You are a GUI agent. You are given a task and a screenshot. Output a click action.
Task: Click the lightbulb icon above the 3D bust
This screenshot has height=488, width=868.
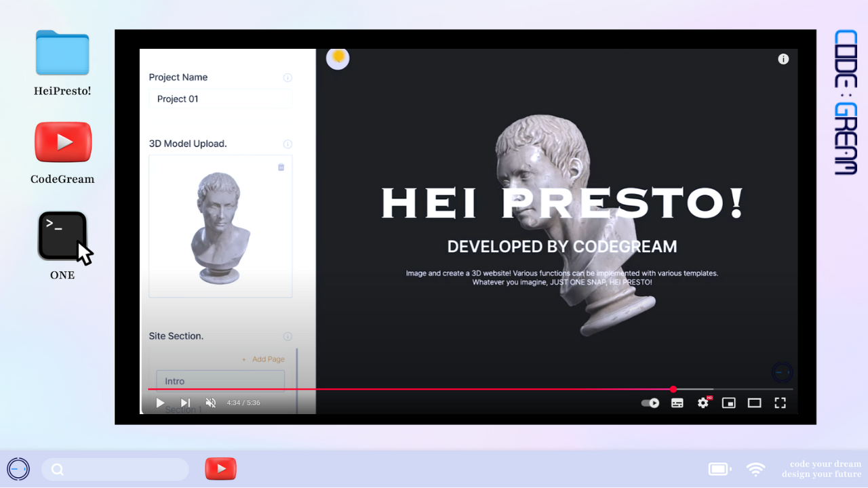pyautogui.click(x=338, y=58)
